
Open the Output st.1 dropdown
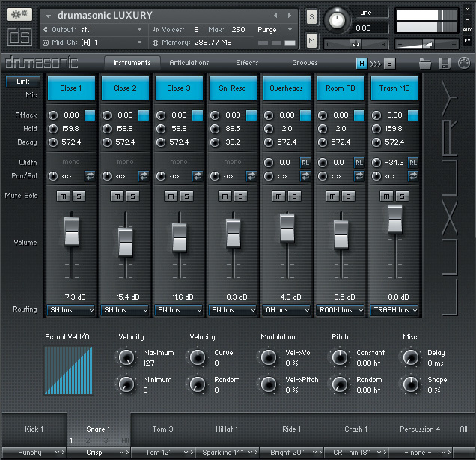coord(93,30)
